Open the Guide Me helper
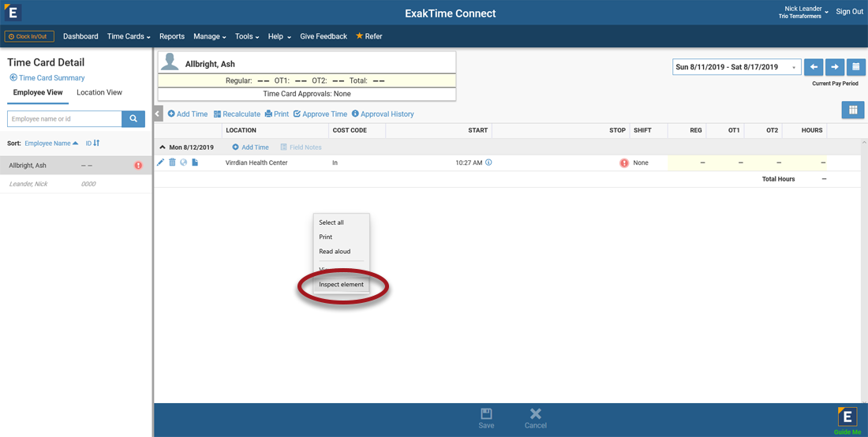The width and height of the screenshot is (868, 437). point(847,420)
